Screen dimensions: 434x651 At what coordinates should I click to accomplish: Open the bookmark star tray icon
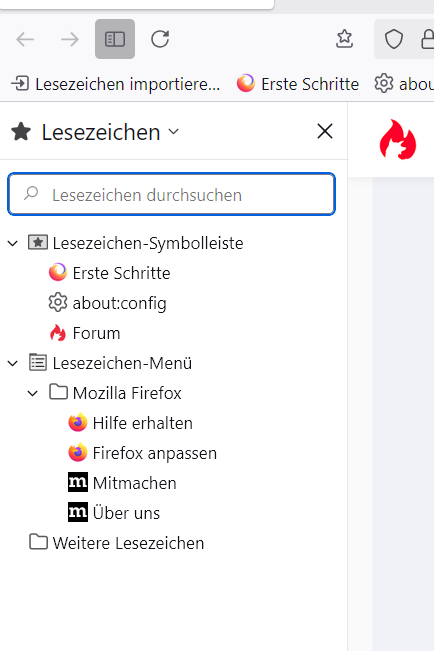pos(344,39)
